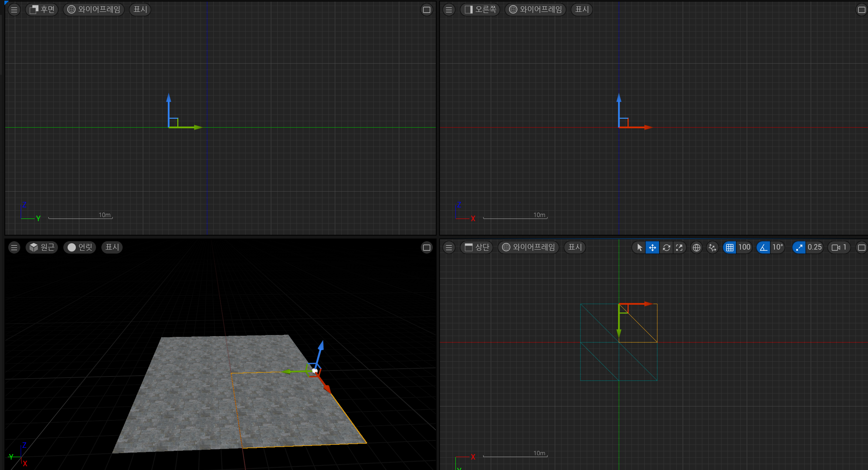This screenshot has width=868, height=470.
Task: Switch to the rotate tool
Action: point(666,247)
